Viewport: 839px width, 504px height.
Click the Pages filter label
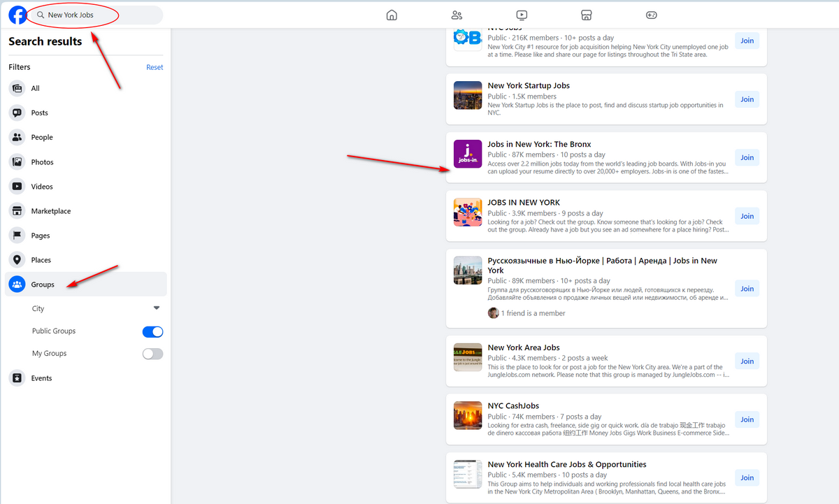click(x=41, y=236)
